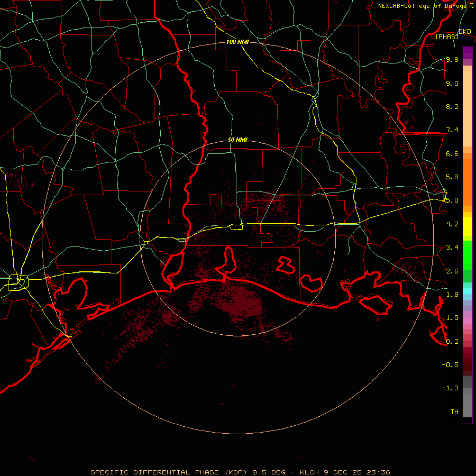Screen dimensions: 476x476
Task: Click the purple top of the color bar
Action: pyautogui.click(x=467, y=53)
